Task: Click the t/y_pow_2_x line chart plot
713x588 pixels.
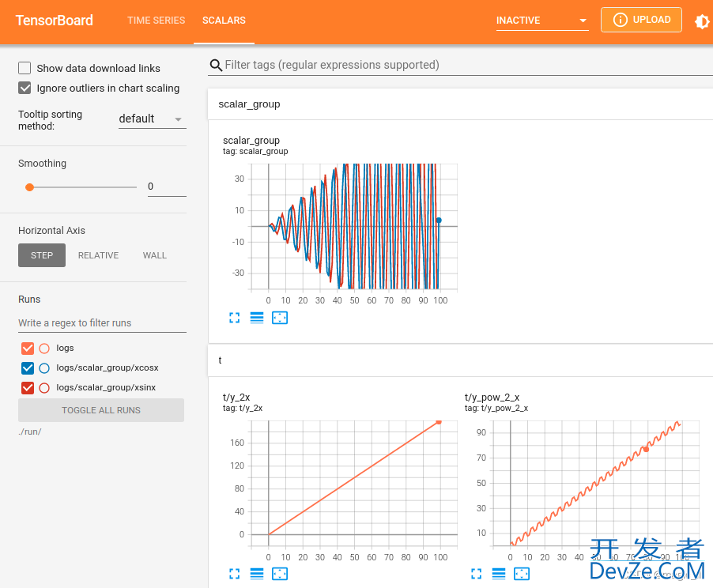Action: click(596, 484)
